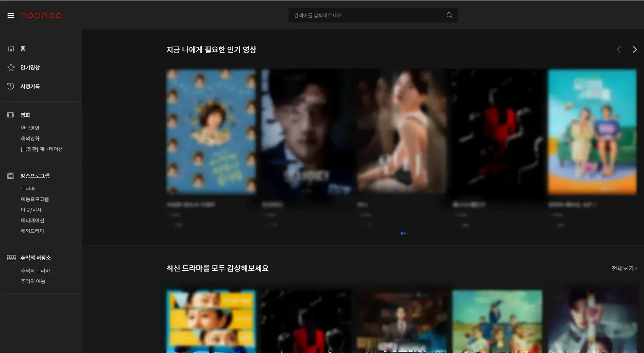Open 해외드라마 submenu link
644x353 pixels.
pos(32,231)
